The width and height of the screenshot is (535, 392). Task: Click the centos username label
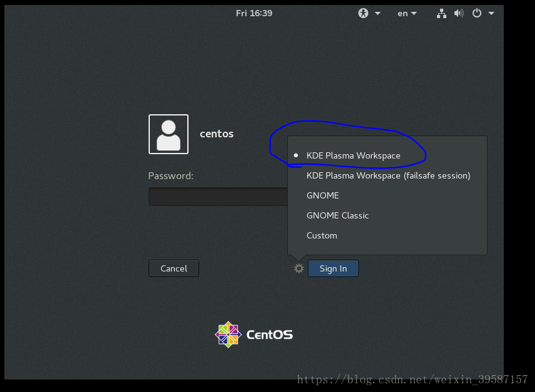(217, 134)
